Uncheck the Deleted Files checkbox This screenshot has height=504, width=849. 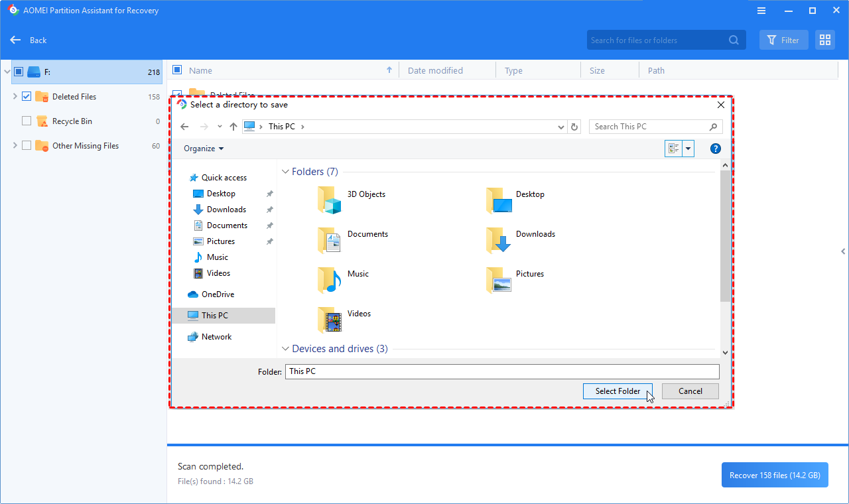tap(26, 96)
